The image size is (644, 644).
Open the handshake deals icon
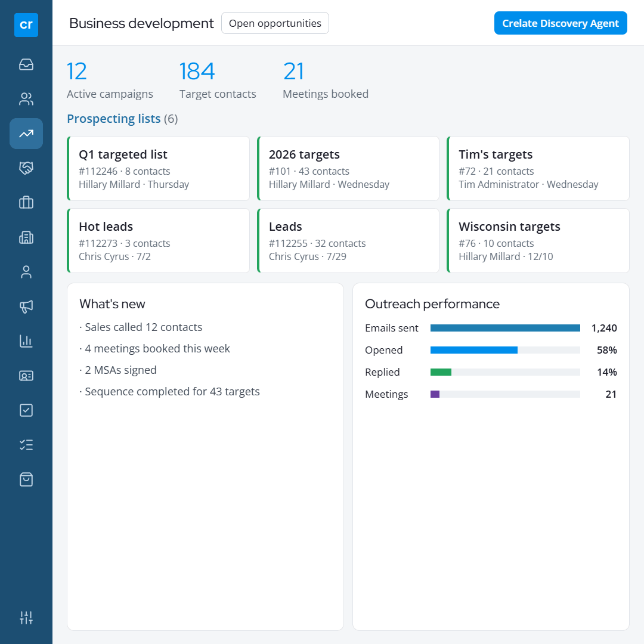click(26, 168)
